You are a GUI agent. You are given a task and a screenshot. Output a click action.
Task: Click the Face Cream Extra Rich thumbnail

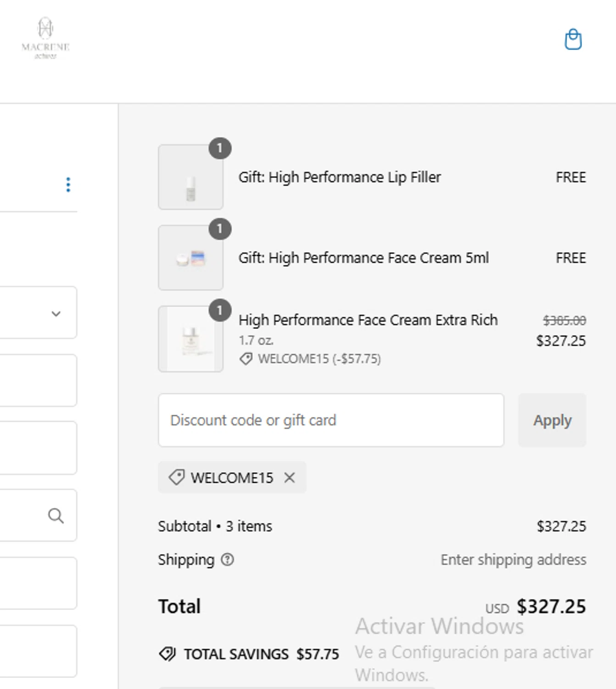click(190, 339)
